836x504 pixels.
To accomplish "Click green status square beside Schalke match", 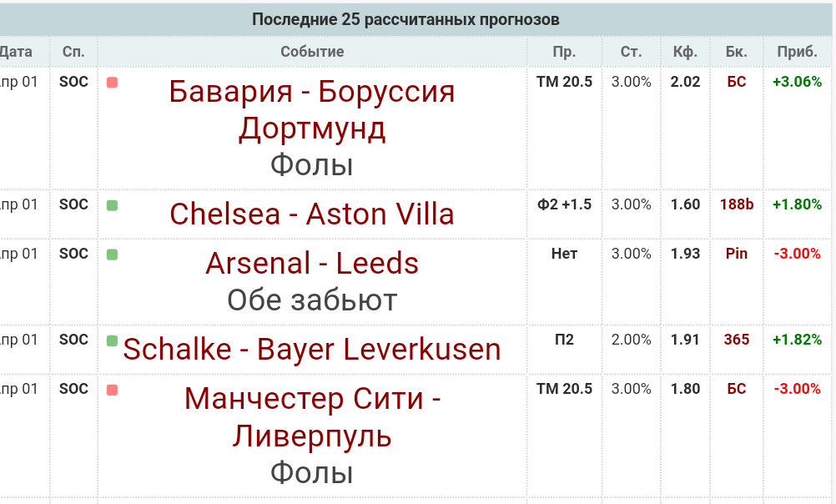I will [x=112, y=340].
